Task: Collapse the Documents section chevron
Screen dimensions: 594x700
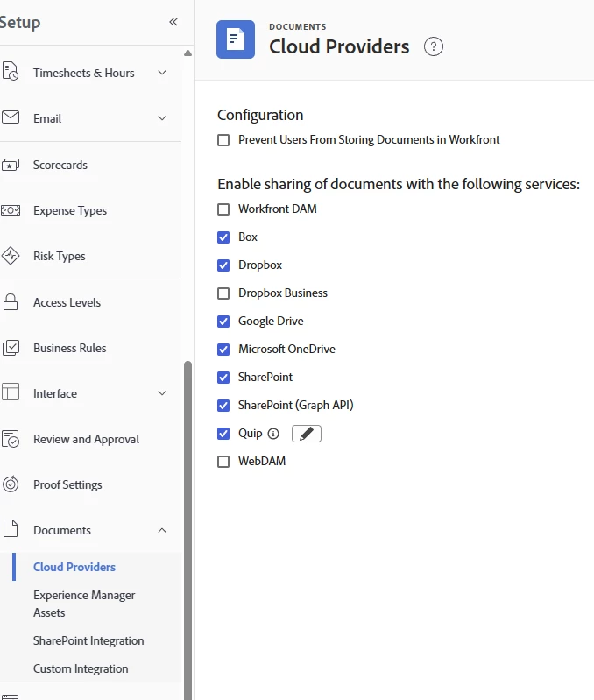Action: [x=162, y=530]
